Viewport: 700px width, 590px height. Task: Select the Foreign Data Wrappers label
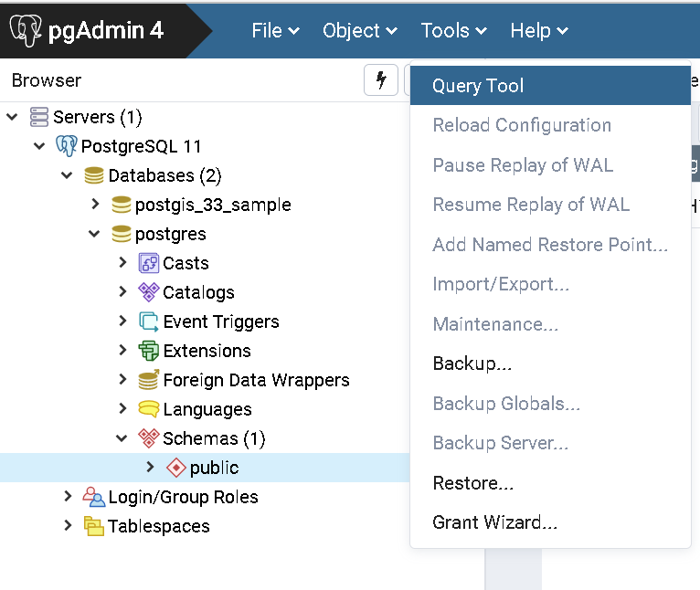point(256,380)
